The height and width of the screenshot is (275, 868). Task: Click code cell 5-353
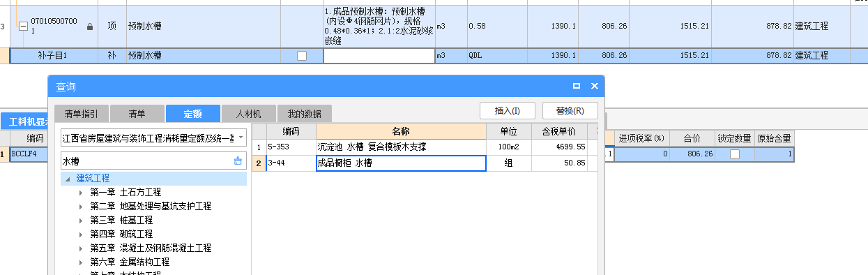[x=291, y=147]
